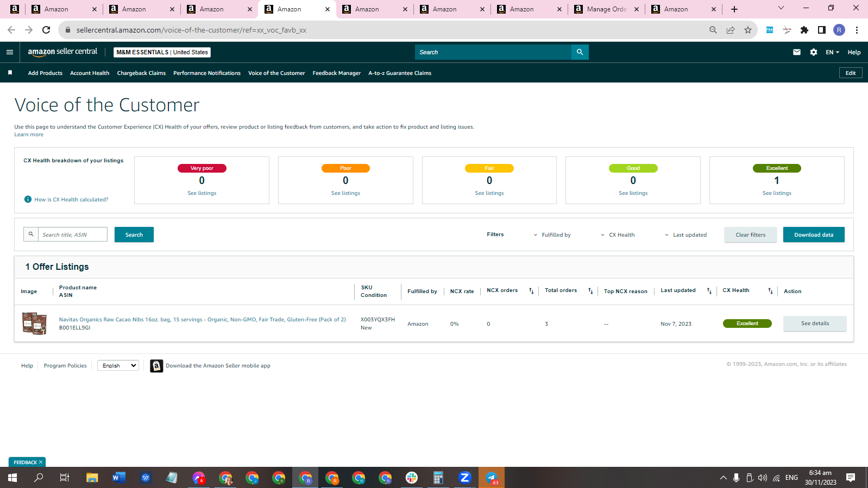This screenshot has width=868, height=488.
Task: Click the share page icon in address bar
Action: point(731,30)
